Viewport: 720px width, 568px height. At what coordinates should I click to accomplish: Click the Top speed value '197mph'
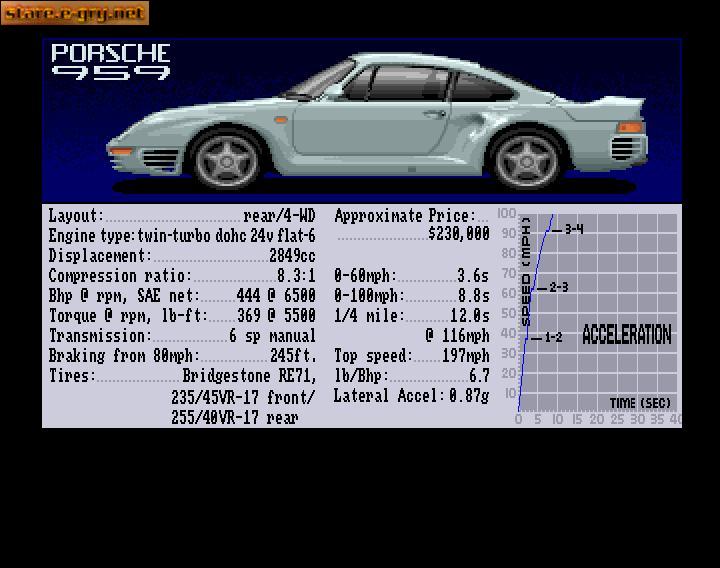[x=466, y=356]
